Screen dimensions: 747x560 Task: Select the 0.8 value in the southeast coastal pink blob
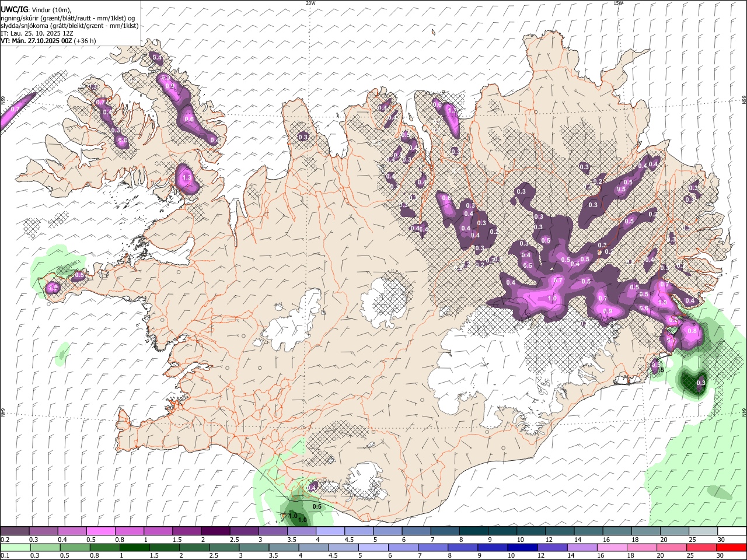pyautogui.click(x=693, y=331)
